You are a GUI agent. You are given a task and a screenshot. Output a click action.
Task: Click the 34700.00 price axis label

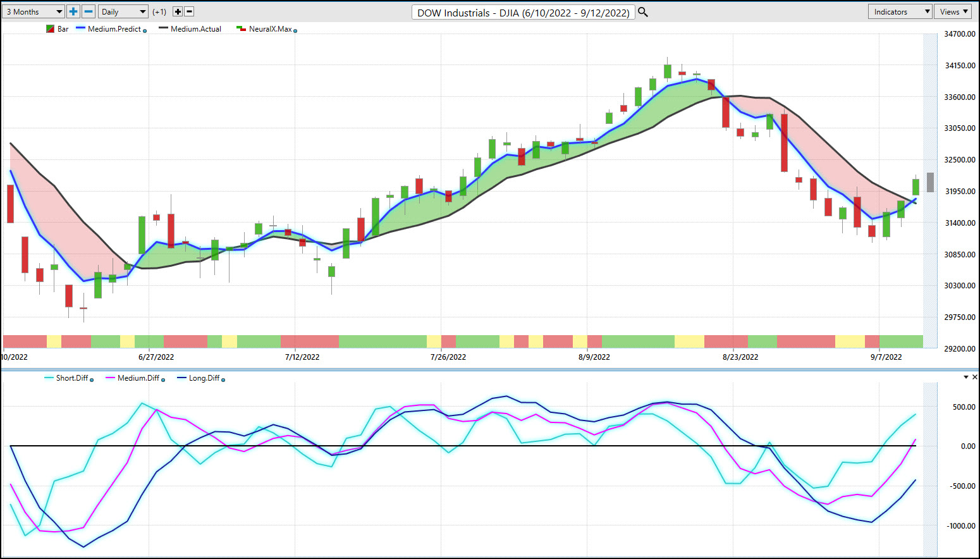(960, 34)
